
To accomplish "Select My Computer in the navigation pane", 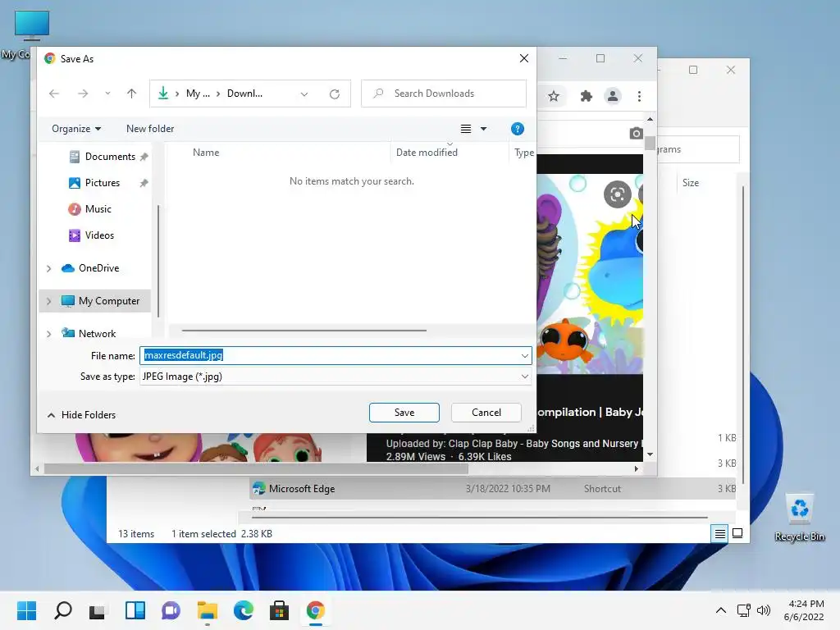I will point(109,301).
